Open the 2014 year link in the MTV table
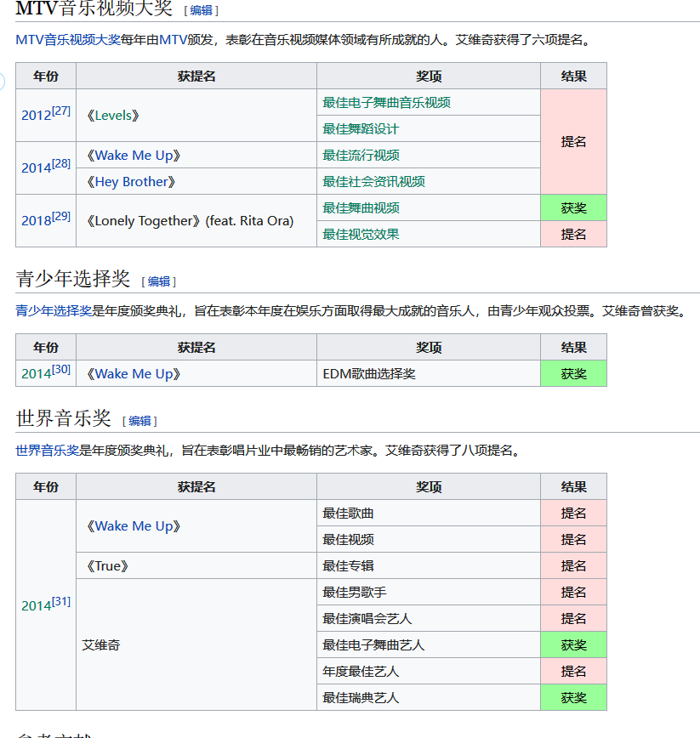The height and width of the screenshot is (738, 700). [37, 168]
